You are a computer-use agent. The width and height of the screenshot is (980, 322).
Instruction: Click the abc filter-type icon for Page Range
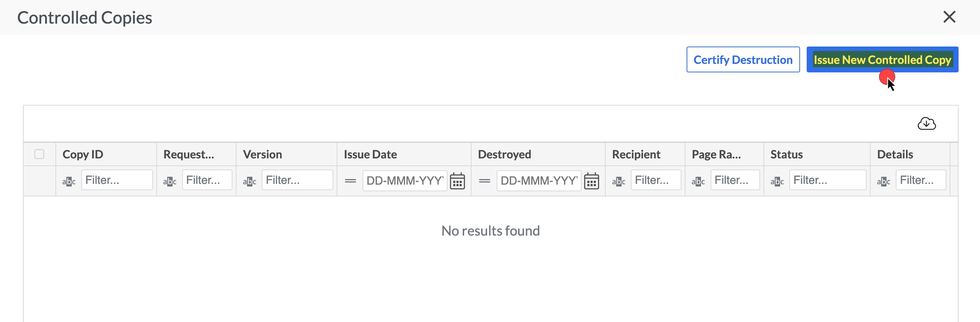coord(698,181)
